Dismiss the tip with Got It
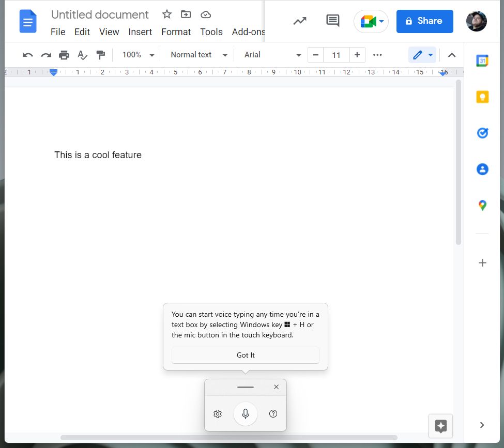Image resolution: width=504 pixels, height=448 pixels. [x=245, y=355]
